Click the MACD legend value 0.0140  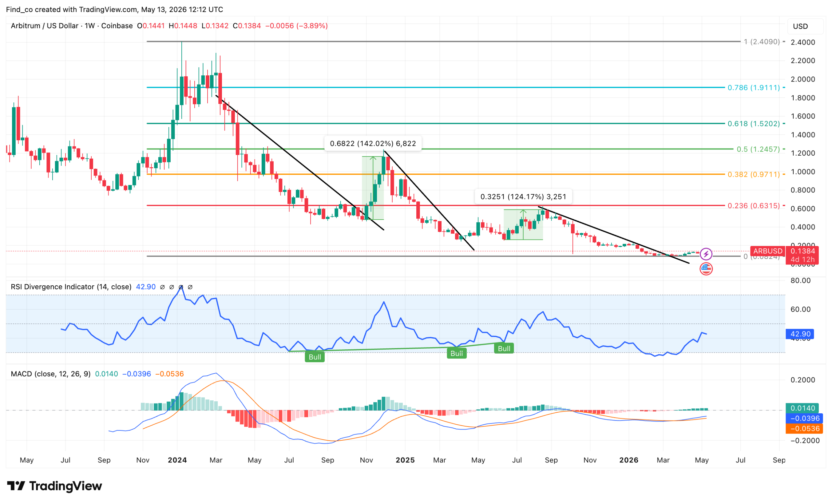106,374
